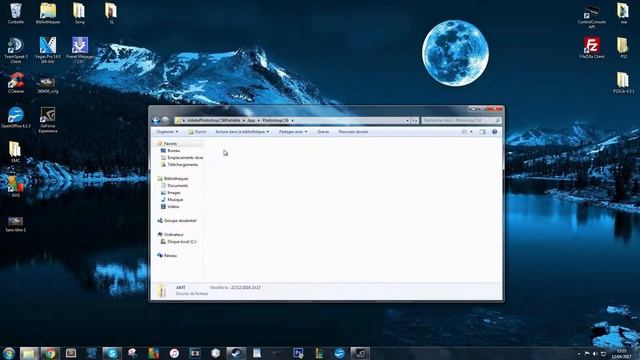
Task: Expand the arrow after App in address bar
Action: [259, 120]
